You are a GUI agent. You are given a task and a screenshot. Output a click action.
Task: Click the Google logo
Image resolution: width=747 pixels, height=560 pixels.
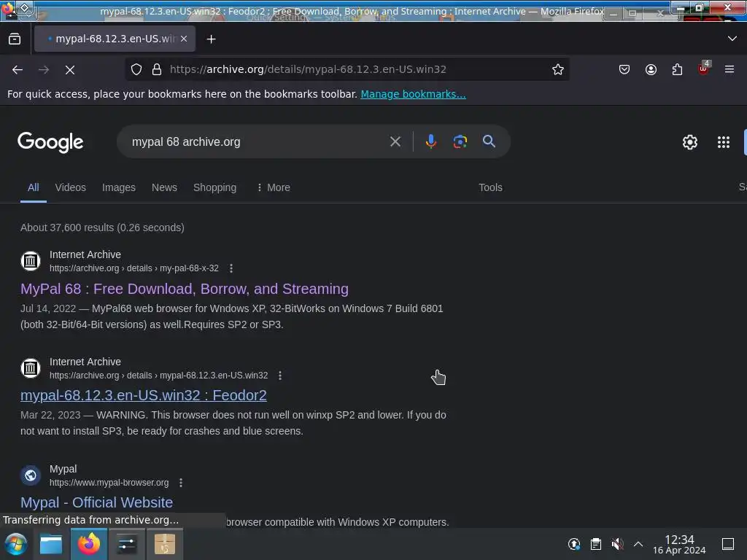[x=50, y=142]
